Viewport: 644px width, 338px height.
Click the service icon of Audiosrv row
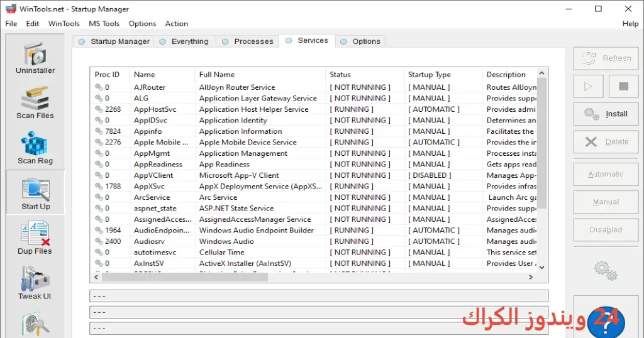(x=99, y=241)
